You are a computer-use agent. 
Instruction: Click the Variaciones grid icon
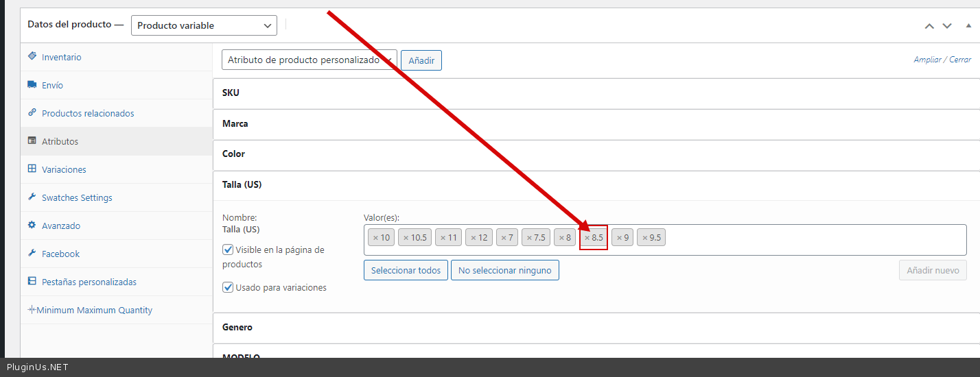click(32, 169)
